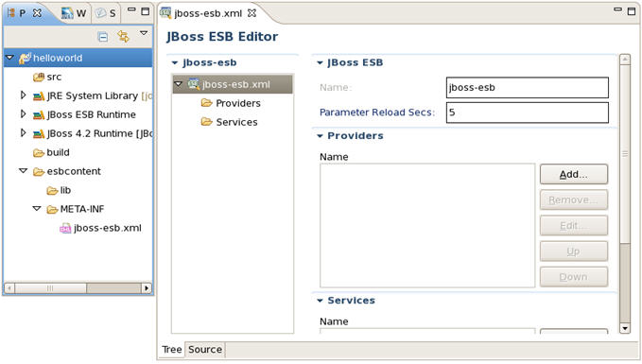Click the JRE System Library icon
This screenshot has height=364, width=642.
(x=39, y=96)
